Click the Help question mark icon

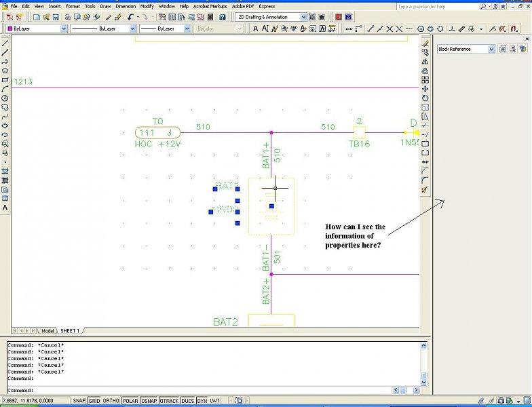coord(223,17)
